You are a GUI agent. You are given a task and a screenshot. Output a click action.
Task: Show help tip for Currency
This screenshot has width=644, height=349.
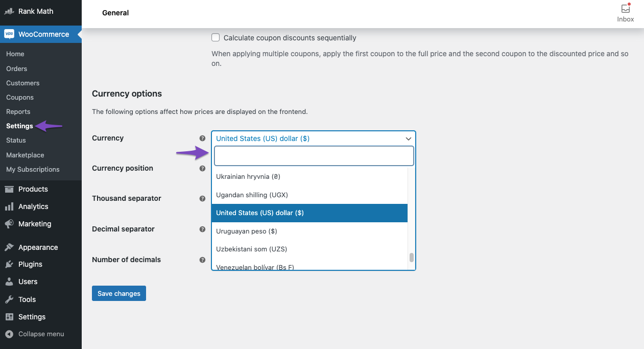pos(202,138)
